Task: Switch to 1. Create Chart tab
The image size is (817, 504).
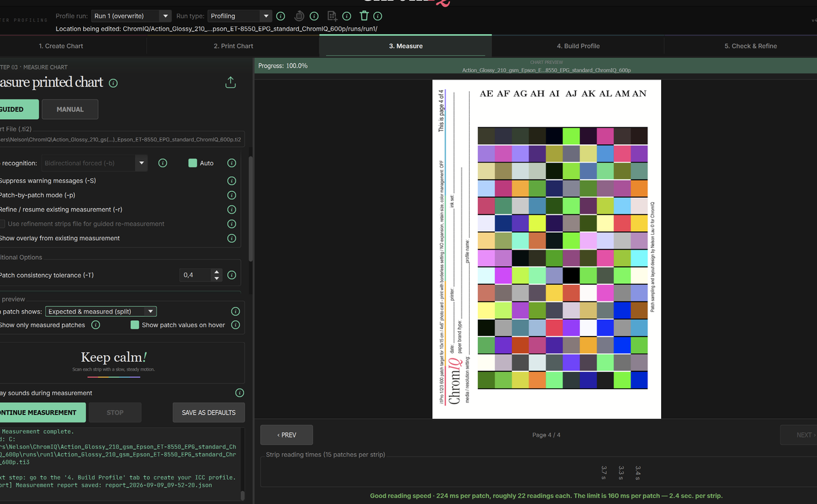Action: [61, 46]
